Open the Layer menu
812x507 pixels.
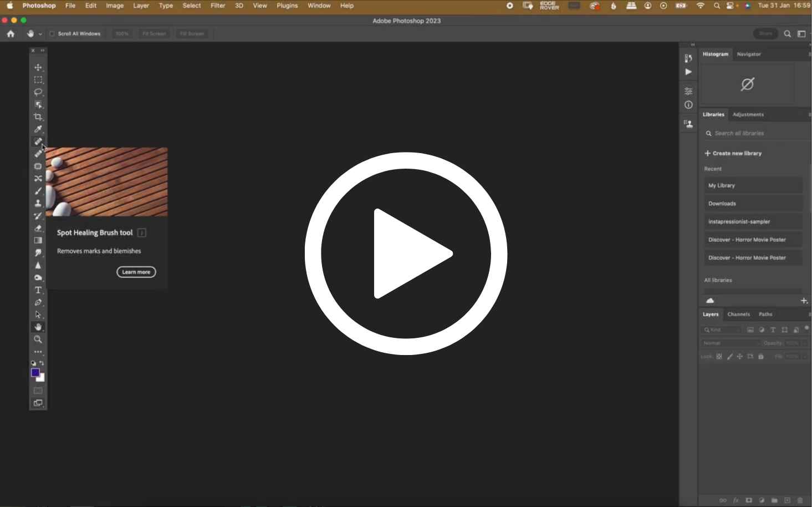[141, 6]
